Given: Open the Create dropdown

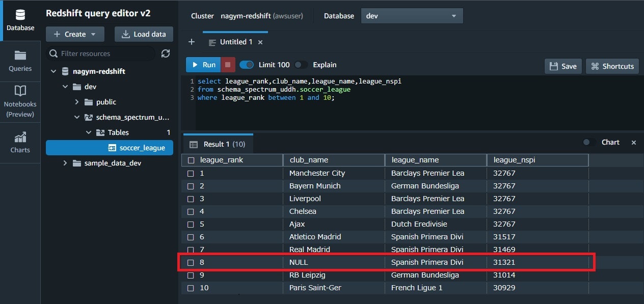Looking at the screenshot, I should tap(75, 34).
